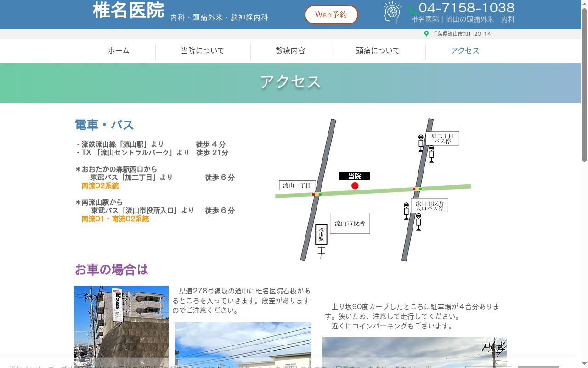This screenshot has height=368, width=588.
Task: Click the traffic light on right road
Action: click(417, 189)
